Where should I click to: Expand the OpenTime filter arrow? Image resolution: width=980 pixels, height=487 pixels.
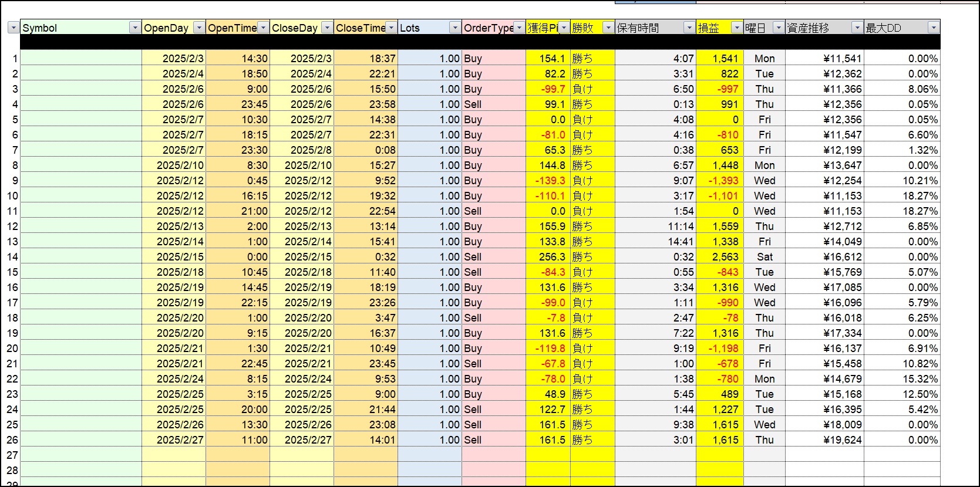pos(263,28)
